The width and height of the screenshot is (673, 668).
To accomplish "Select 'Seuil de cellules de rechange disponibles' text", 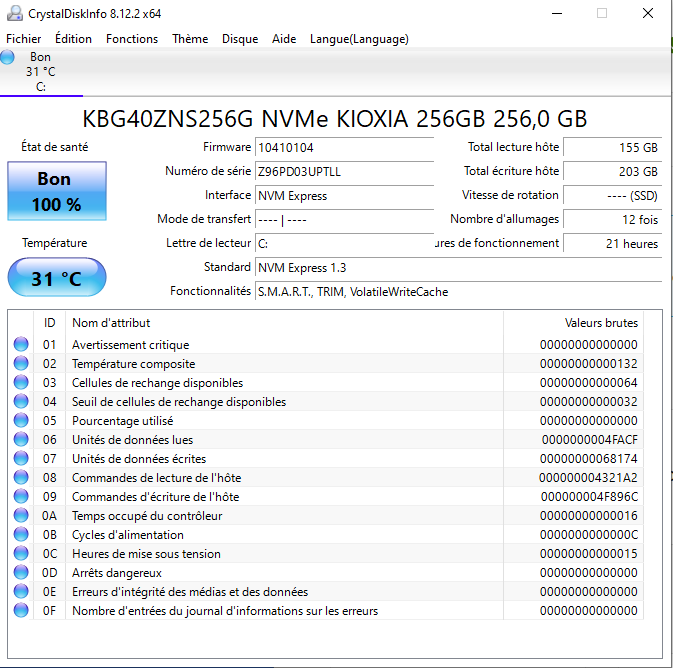I will (179, 402).
